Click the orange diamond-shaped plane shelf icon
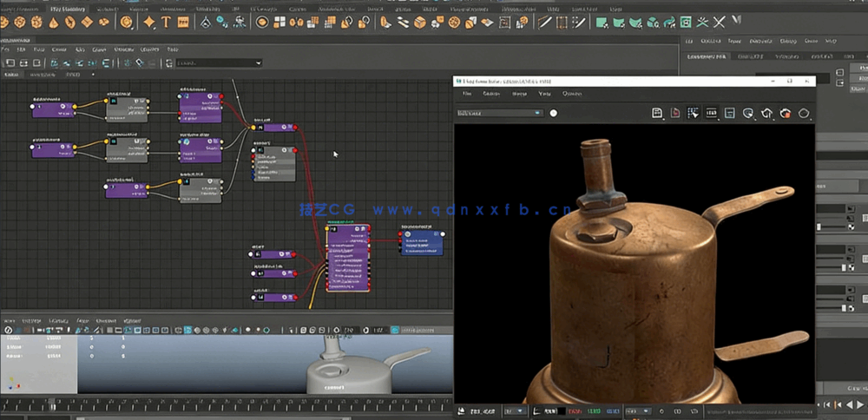This screenshot has height=420, width=868. pyautogui.click(x=87, y=23)
